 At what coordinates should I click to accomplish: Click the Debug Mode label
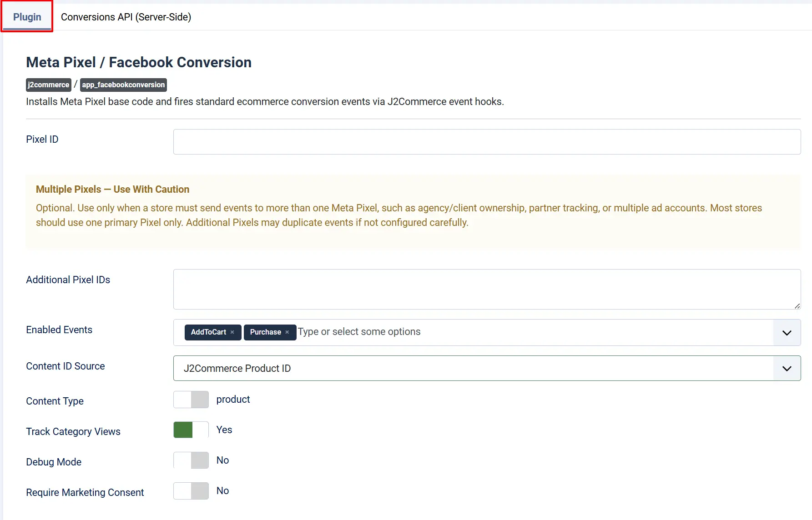click(x=54, y=462)
